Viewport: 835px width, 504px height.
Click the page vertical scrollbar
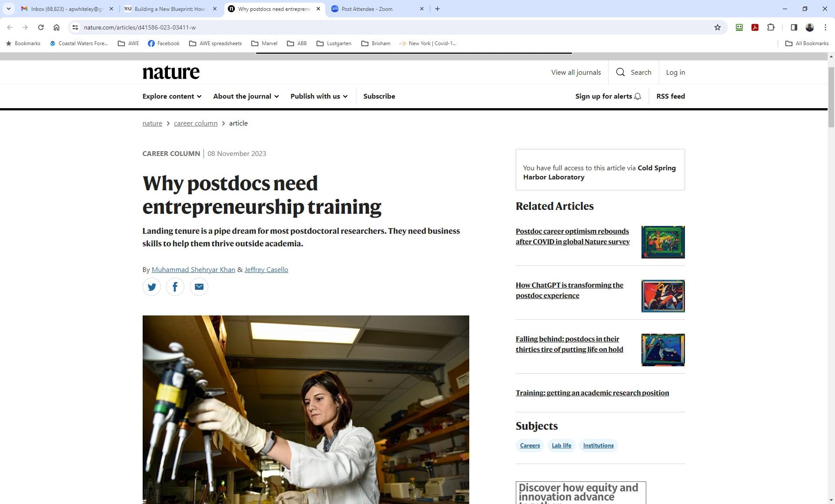[x=831, y=97]
